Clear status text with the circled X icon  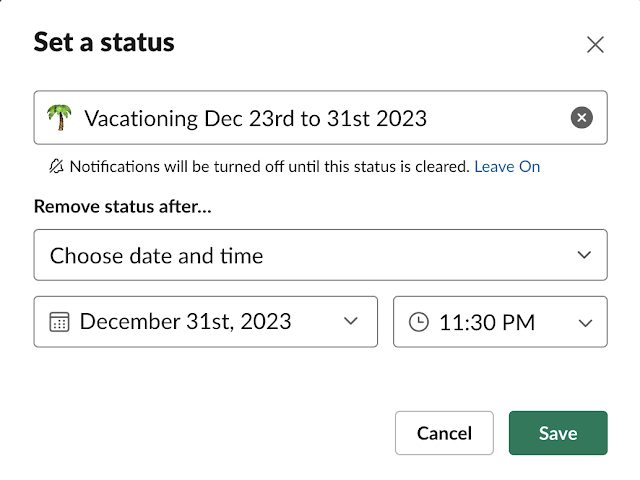[581, 118]
